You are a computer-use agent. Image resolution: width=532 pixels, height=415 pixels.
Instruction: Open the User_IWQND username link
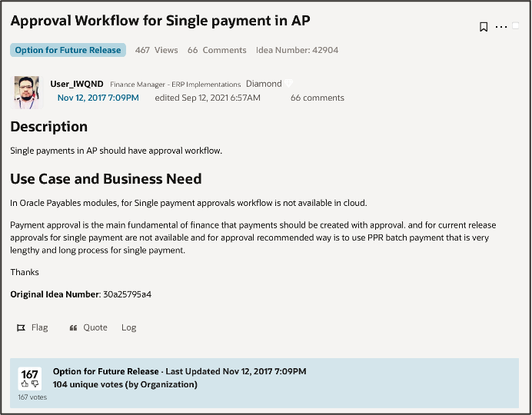tap(77, 84)
